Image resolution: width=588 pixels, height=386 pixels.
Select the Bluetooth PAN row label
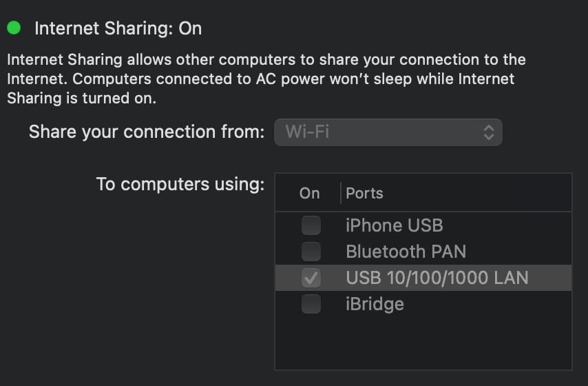pyautogui.click(x=406, y=252)
